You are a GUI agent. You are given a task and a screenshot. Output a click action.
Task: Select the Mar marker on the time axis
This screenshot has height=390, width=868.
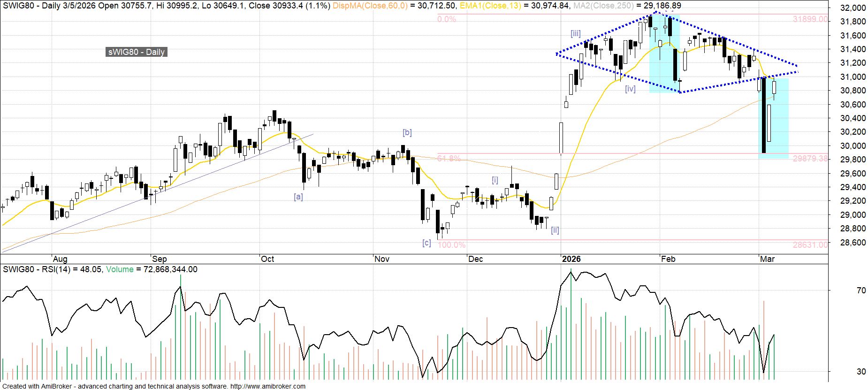click(767, 259)
